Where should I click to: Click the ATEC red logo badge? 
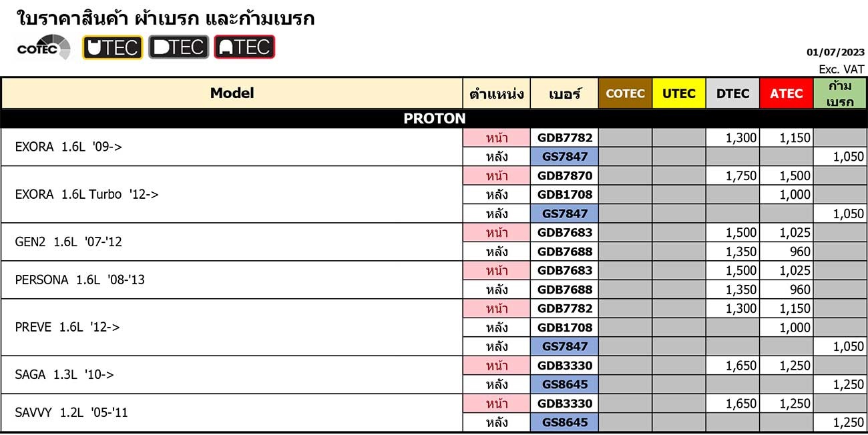[244, 47]
